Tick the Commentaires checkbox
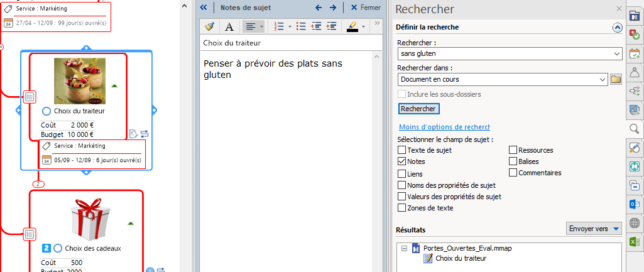This screenshot has height=272, width=644. pos(513,173)
